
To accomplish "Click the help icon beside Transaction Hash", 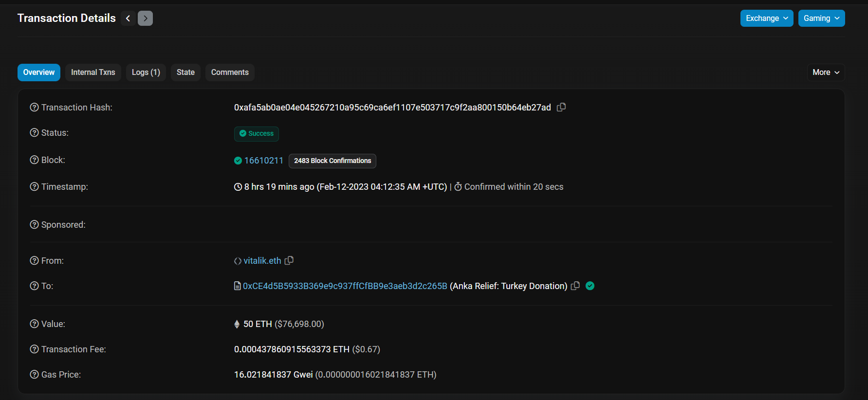I will click(34, 107).
